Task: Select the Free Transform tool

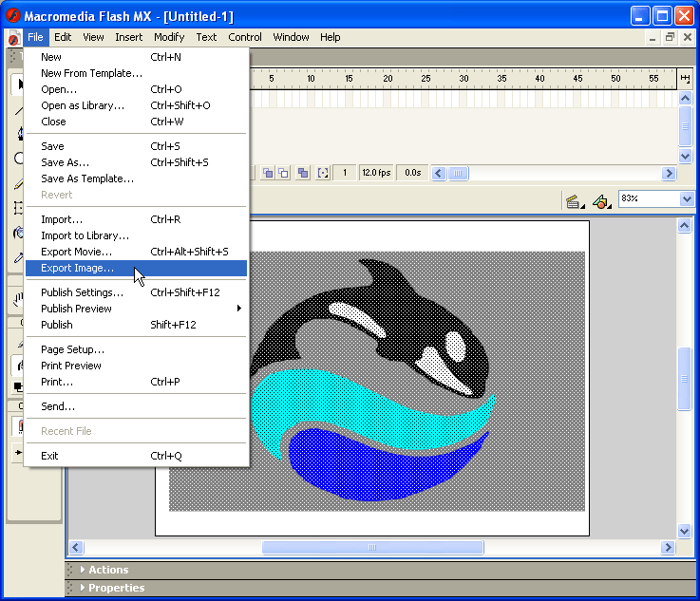Action: (x=18, y=208)
